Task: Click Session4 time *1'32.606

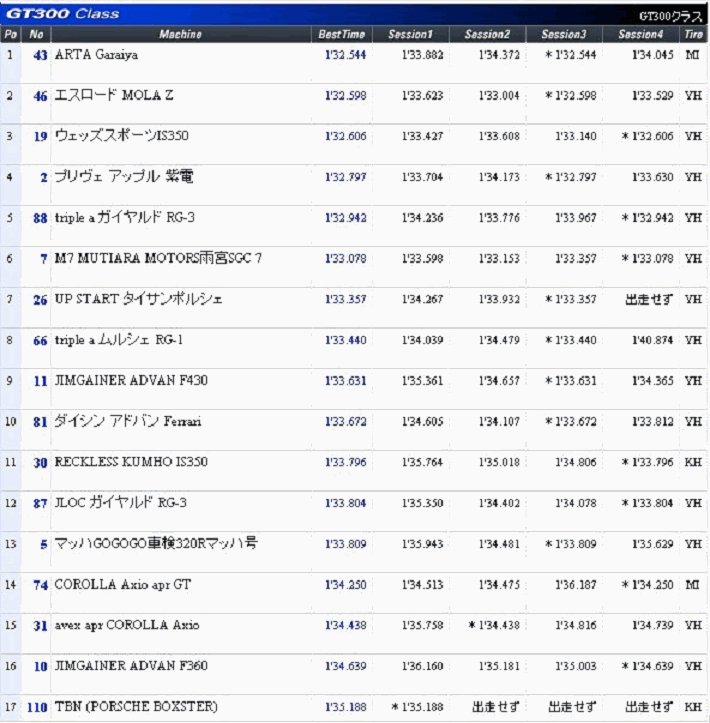Action: [x=647, y=136]
